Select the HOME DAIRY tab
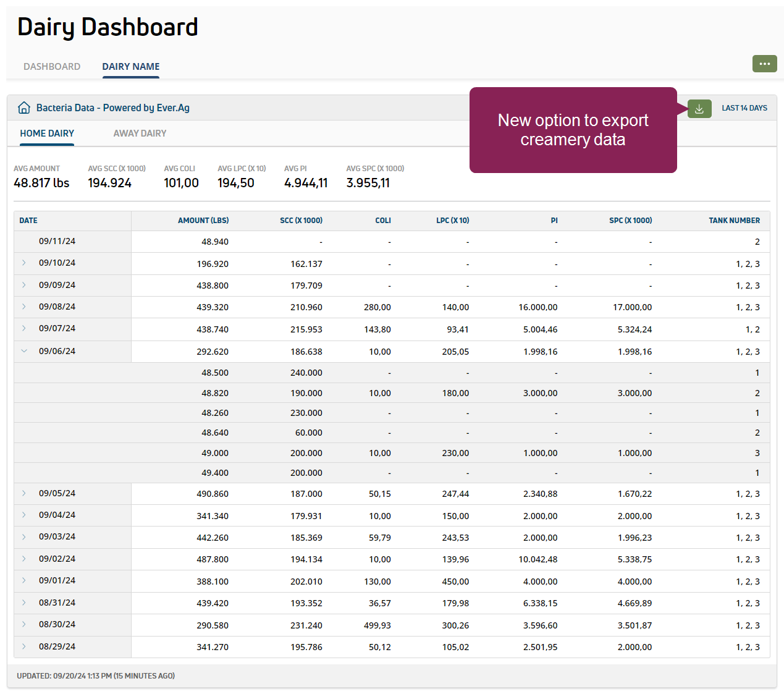Viewport: 784px width, 694px height. [x=47, y=133]
